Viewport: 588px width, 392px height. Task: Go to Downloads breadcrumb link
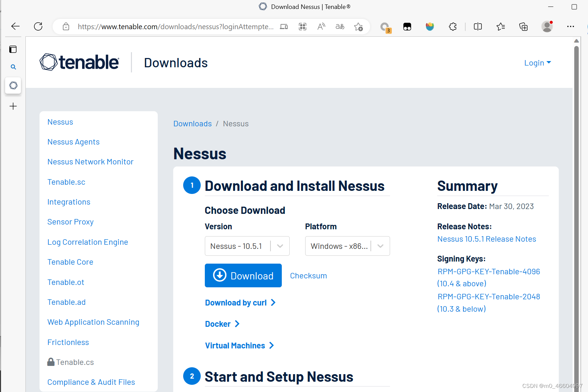click(192, 124)
